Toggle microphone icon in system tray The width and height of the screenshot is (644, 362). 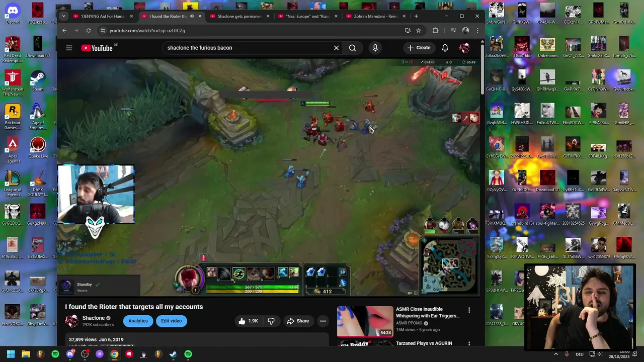coord(567,354)
